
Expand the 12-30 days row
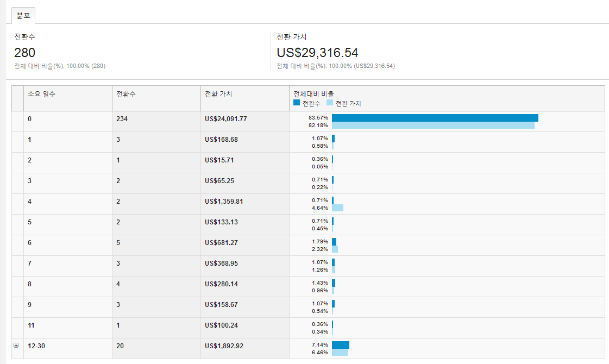tap(16, 346)
